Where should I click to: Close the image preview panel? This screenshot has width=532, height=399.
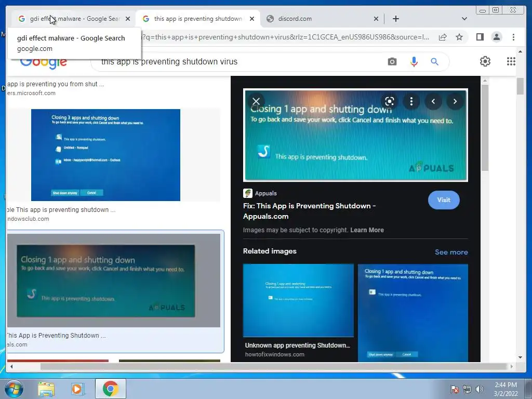pyautogui.click(x=256, y=101)
